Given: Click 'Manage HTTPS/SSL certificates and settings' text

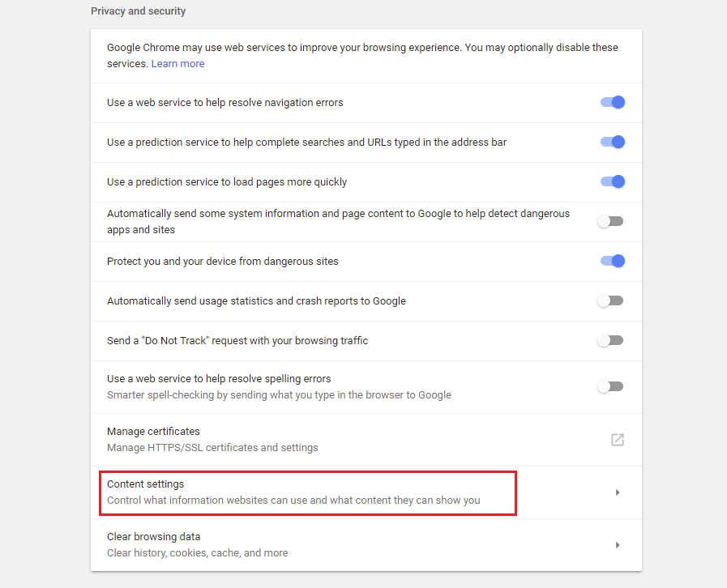Looking at the screenshot, I should pos(212,448).
